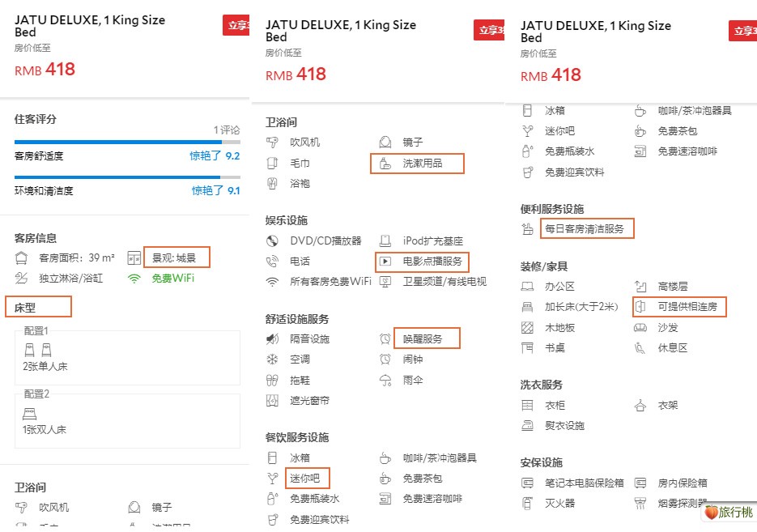Click the 环境和清洁度 rating bar
Image resolution: width=757 pixels, height=532 pixels.
127,177
